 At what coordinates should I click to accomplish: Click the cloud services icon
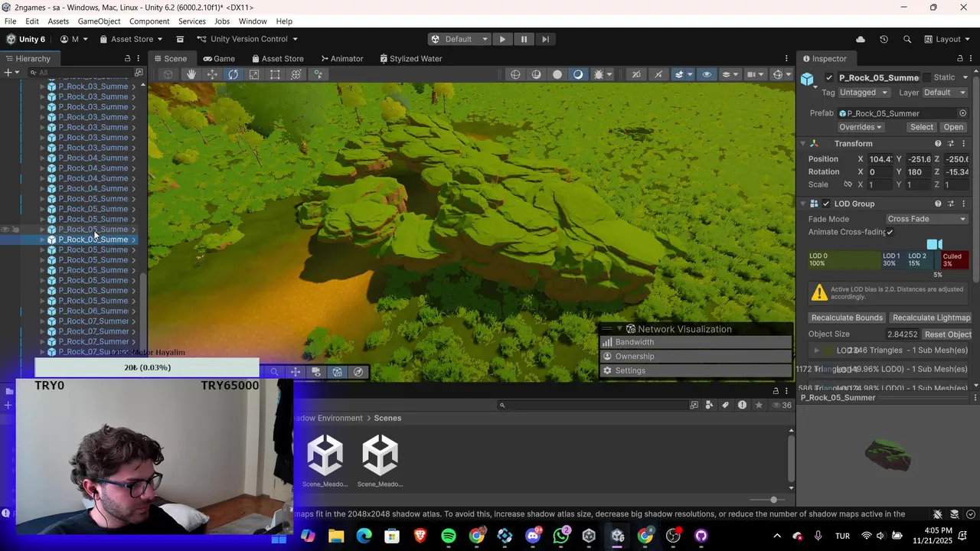click(x=861, y=39)
